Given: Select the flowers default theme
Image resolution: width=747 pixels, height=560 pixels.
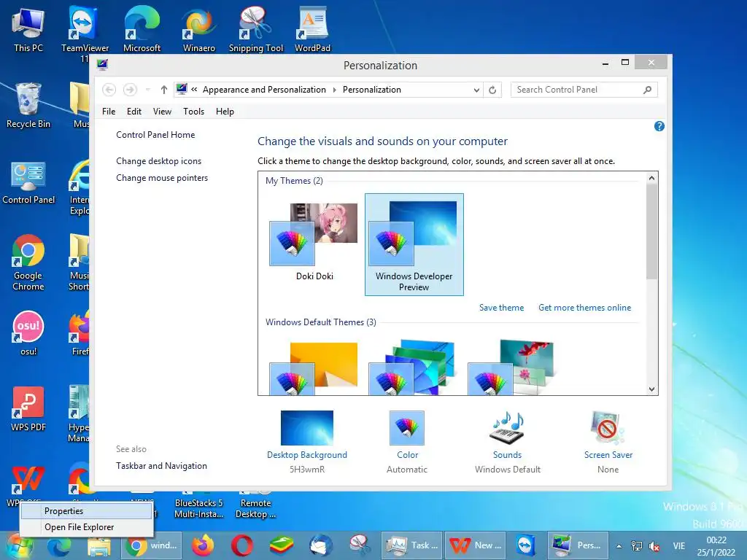Looking at the screenshot, I should (511, 368).
